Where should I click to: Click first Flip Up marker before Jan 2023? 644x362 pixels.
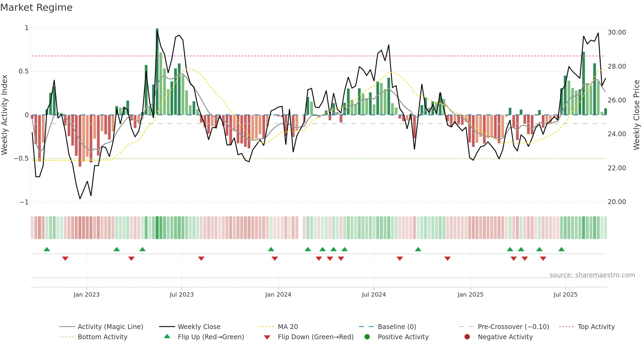[x=47, y=249]
